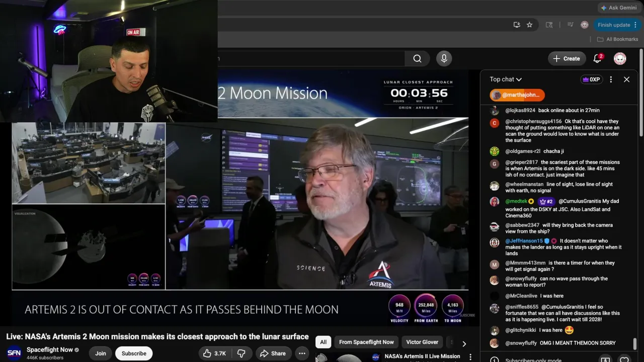
Task: Select the All filter chip
Action: coord(323,342)
